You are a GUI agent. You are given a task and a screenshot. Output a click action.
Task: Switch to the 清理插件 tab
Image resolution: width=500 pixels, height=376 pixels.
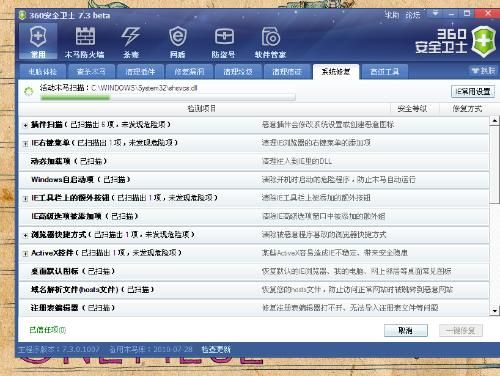click(x=140, y=72)
